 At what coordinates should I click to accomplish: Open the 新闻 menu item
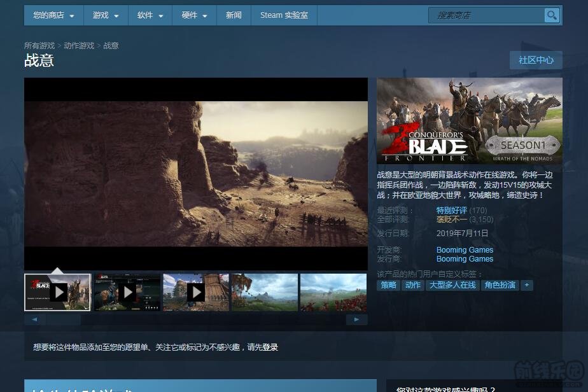234,15
